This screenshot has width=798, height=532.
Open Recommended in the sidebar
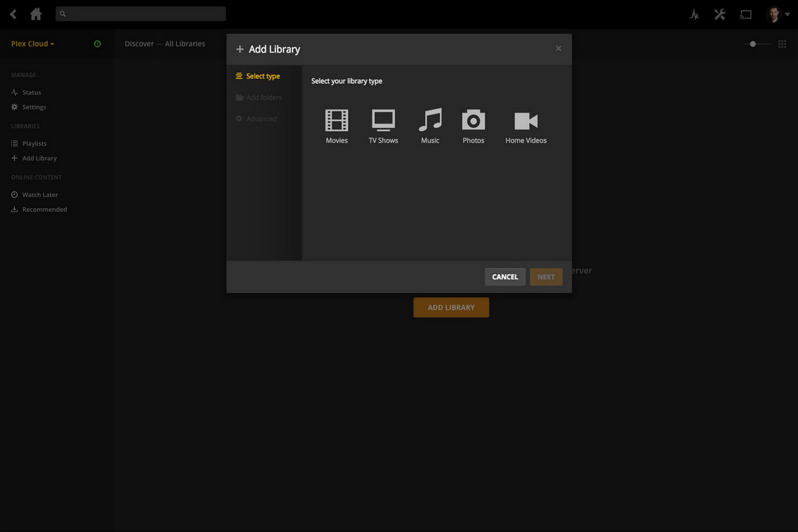(39, 210)
